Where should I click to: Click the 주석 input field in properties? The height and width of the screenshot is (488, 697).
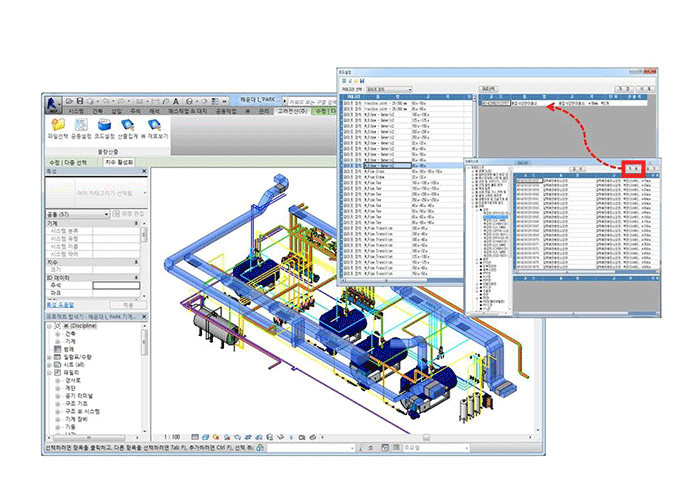pos(115,286)
